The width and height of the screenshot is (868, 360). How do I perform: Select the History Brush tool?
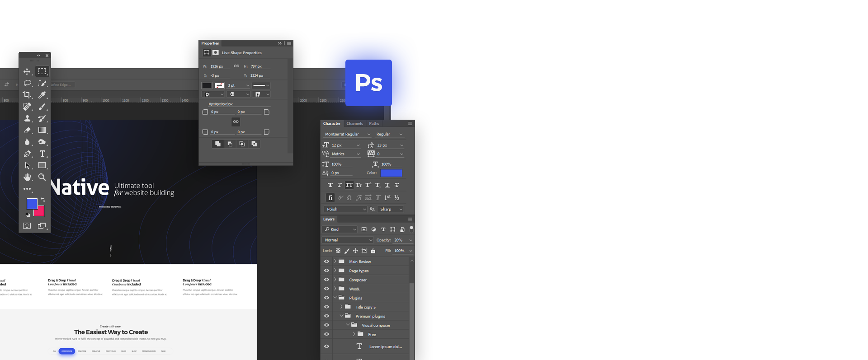pos(42,118)
